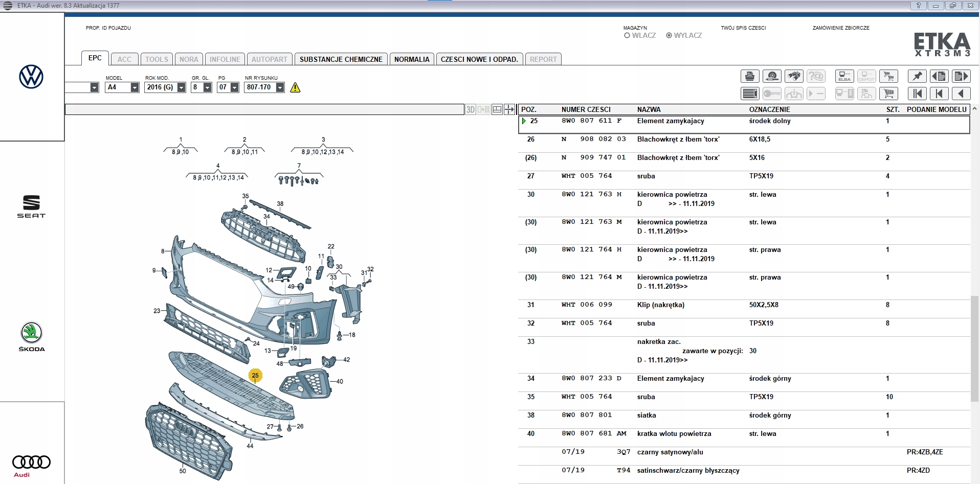The image size is (980, 484).
Task: Select part number 8W0 121 763 H
Action: click(x=591, y=195)
